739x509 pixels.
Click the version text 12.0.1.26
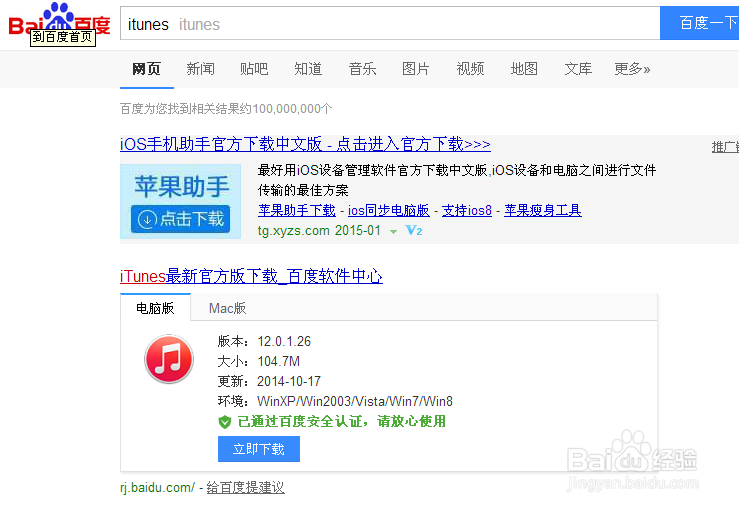tap(284, 341)
